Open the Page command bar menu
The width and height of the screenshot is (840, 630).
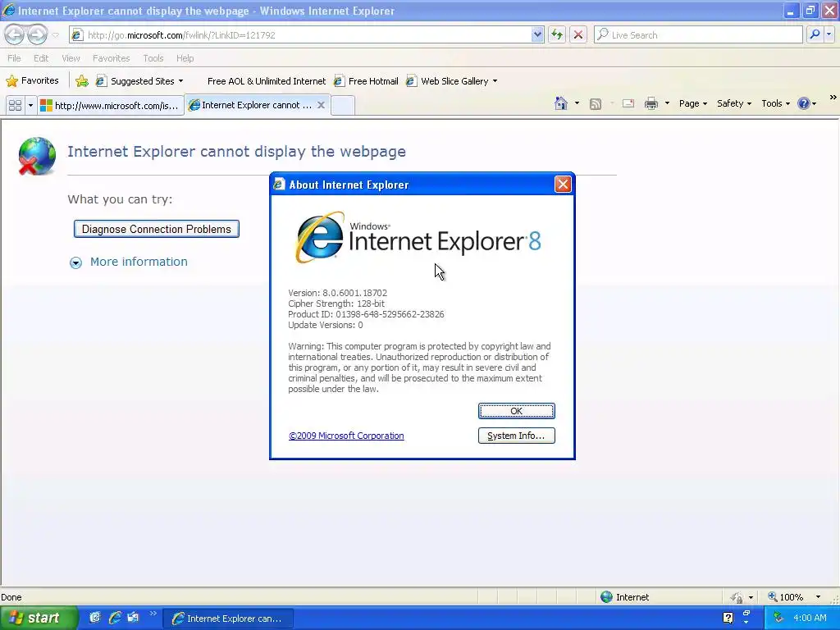coord(692,103)
